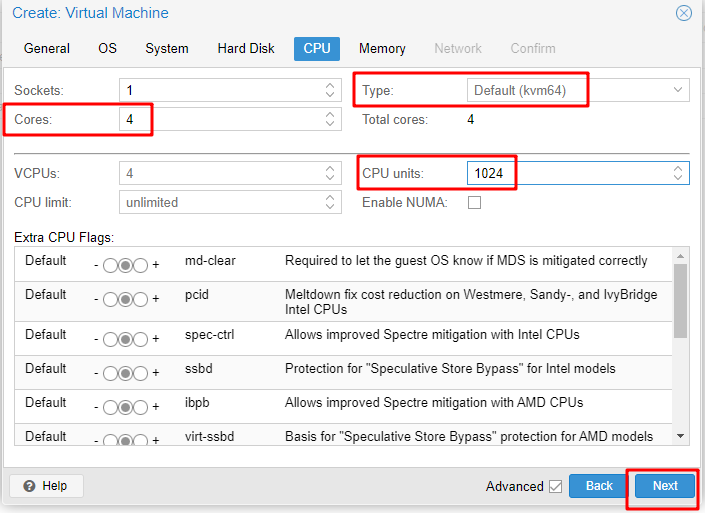Click the Cores spinner arrows

[x=331, y=119]
